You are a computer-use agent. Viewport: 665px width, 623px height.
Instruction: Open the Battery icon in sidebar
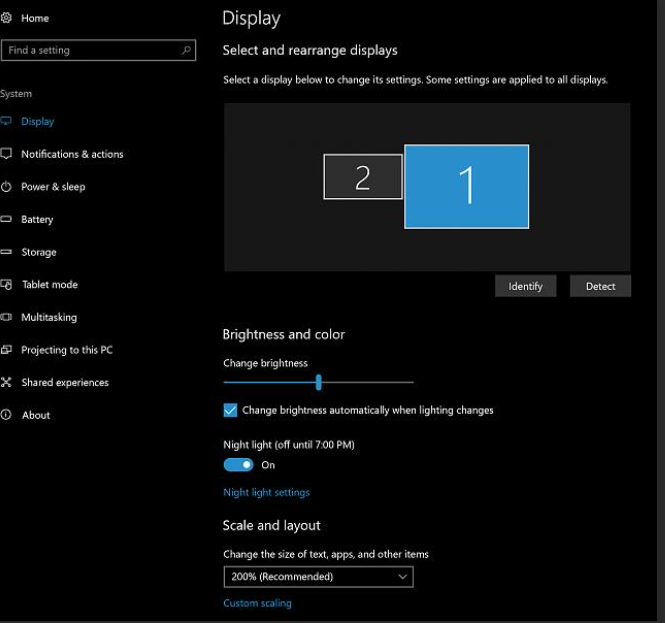[6, 219]
